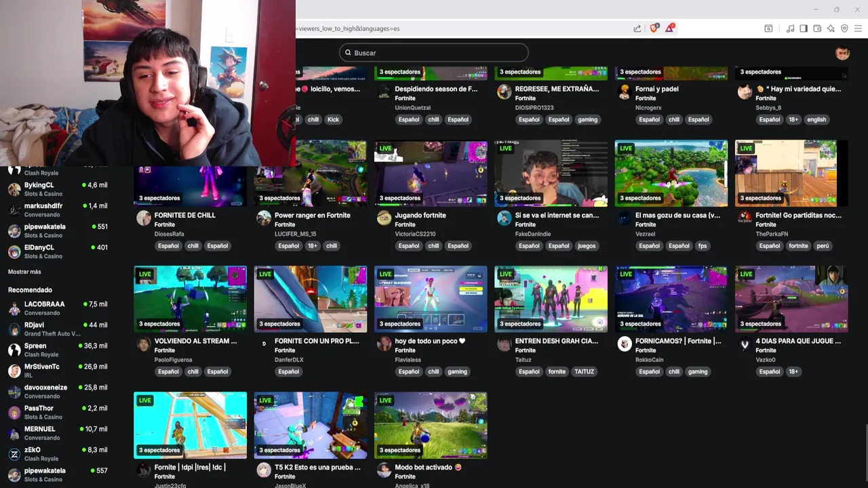Image resolution: width=868 pixels, height=488 pixels.
Task: Click markushdlfr avatar in sidebar
Action: click(14, 210)
